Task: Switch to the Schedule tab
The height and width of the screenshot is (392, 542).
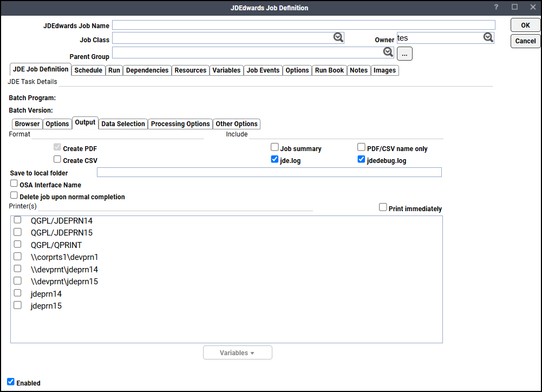Action: point(88,70)
